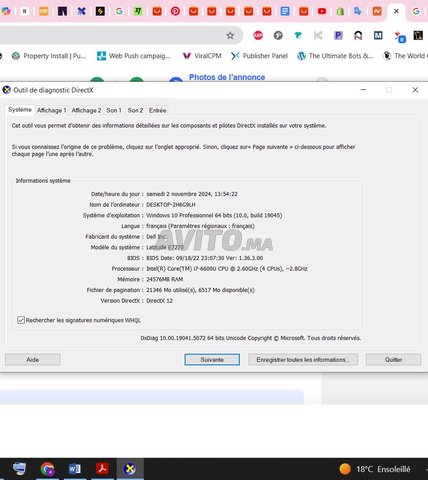Click the Intel Core i7-6600U processor value
This screenshot has height=480, width=428.
(227, 269)
